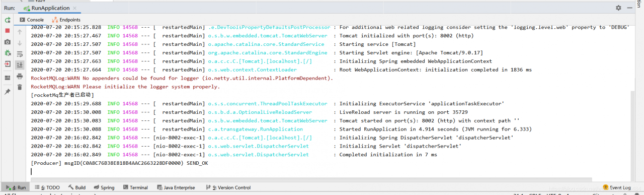Open the Terminal tool window

pyautogui.click(x=135, y=187)
